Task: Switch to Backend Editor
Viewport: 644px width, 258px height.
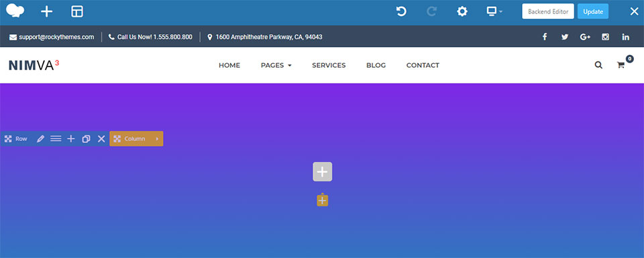Action: pyautogui.click(x=548, y=11)
